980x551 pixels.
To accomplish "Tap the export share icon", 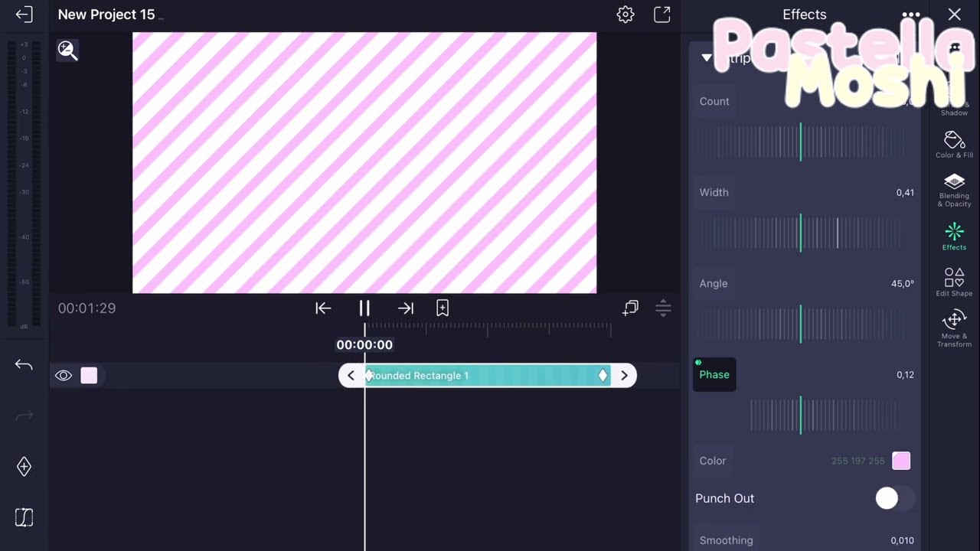I will click(x=662, y=15).
